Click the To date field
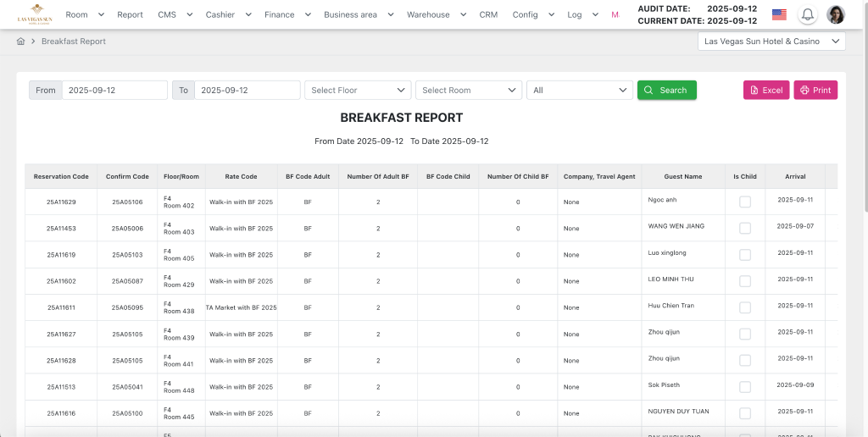This screenshot has height=437, width=868. (246, 90)
